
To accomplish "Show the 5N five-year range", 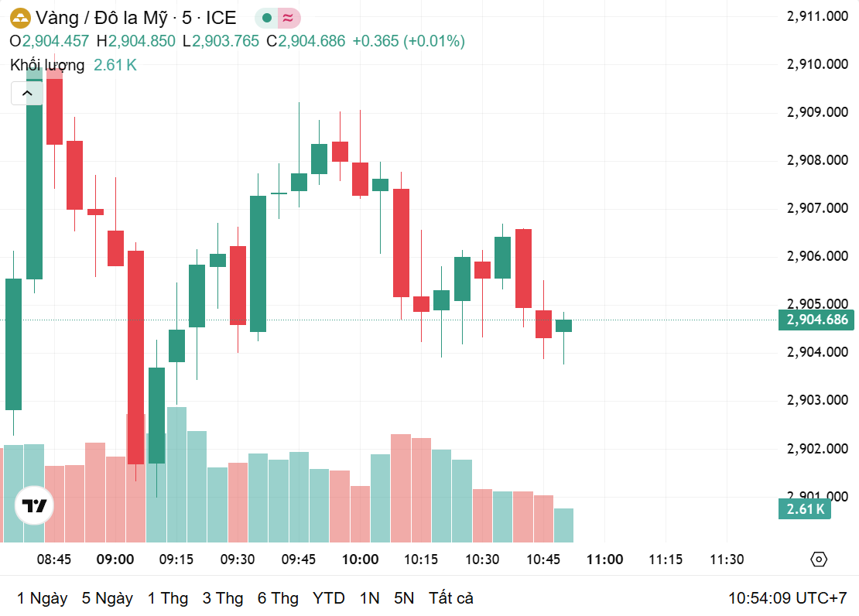I will (404, 598).
